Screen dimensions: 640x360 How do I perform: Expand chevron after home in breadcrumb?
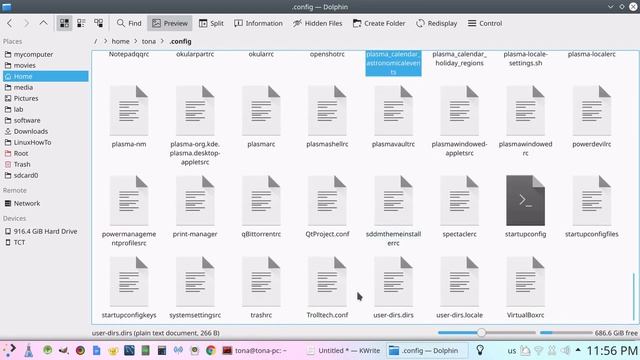(135, 41)
